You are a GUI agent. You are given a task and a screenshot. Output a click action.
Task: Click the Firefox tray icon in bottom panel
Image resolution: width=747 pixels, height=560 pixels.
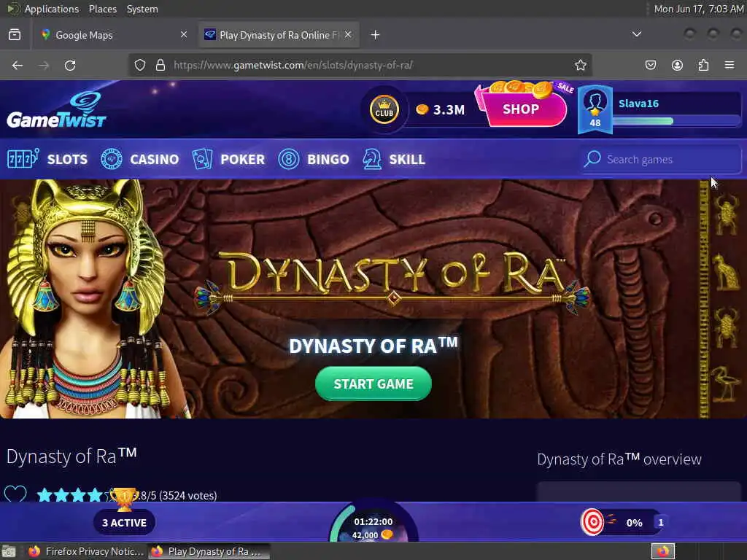pyautogui.click(x=662, y=551)
